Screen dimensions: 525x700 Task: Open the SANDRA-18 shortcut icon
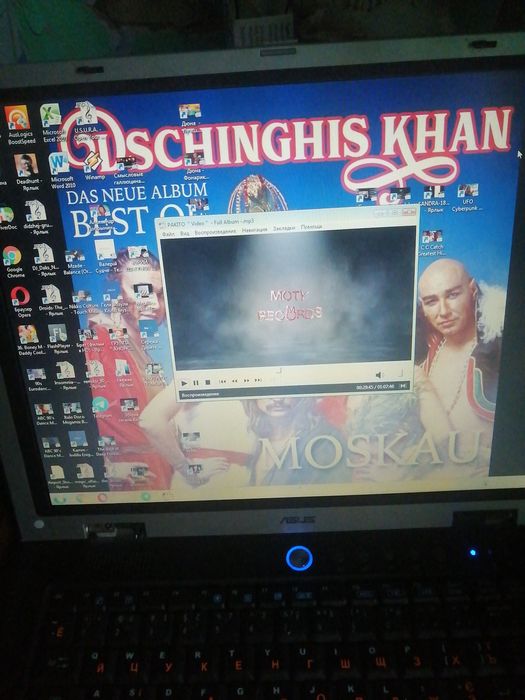(433, 199)
